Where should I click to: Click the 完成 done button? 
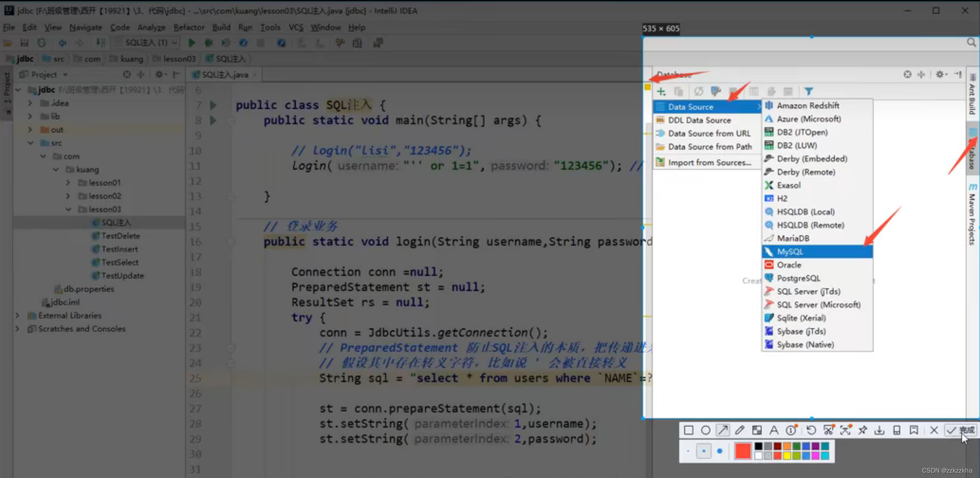click(x=961, y=430)
